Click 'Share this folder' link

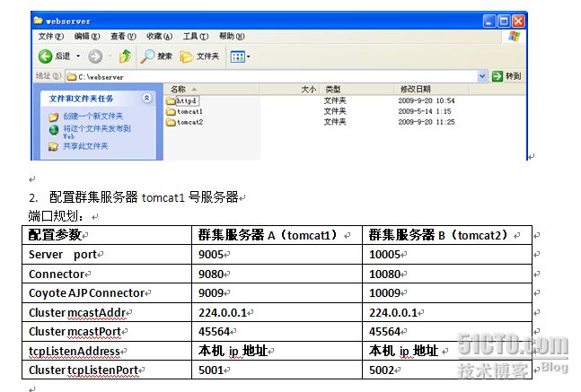[85, 146]
